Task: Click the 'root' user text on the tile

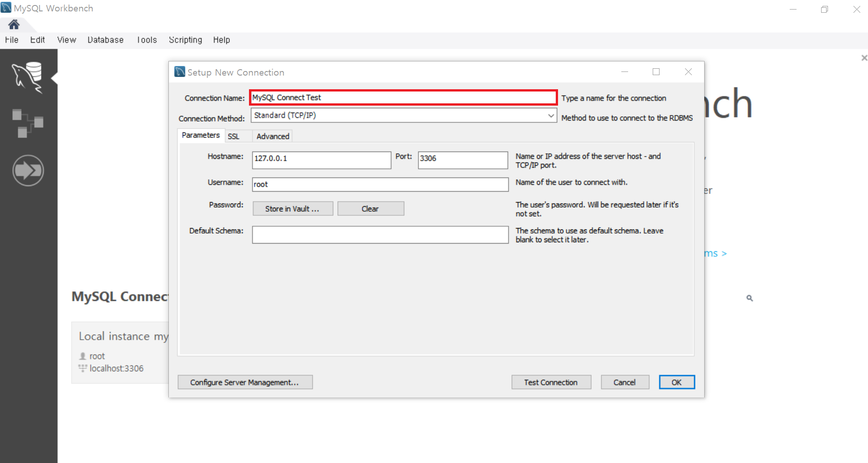Action: coord(97,356)
